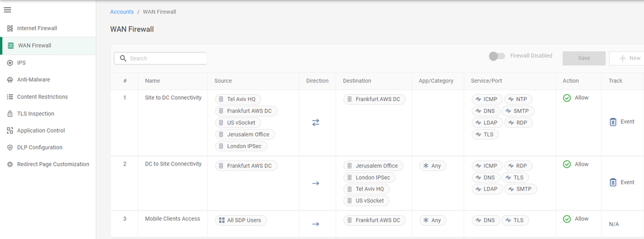Click rule name DC to Site Connectivity

[173, 164]
